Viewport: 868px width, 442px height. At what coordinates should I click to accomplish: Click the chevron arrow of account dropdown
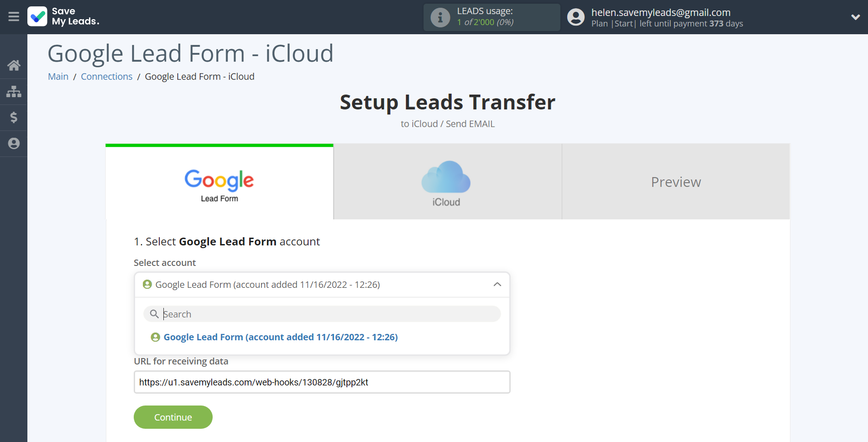click(497, 285)
